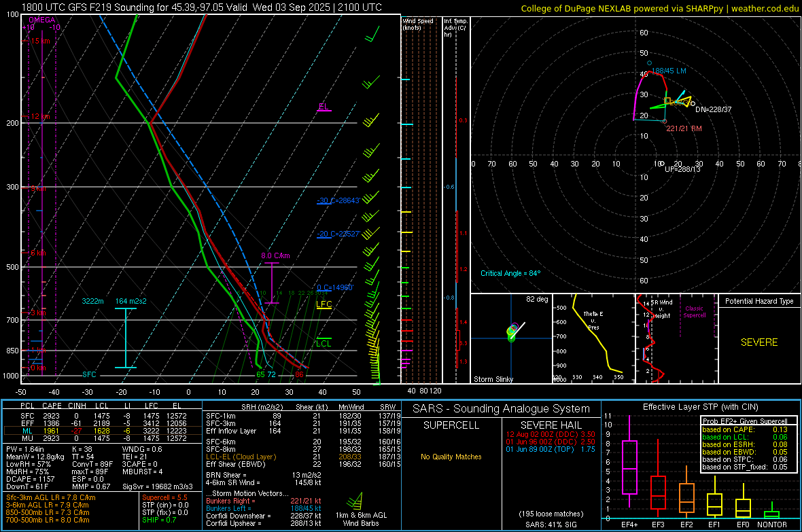Click the "based on CAPE:" probability row
The width and height of the screenshot is (802, 532).
click(745, 429)
